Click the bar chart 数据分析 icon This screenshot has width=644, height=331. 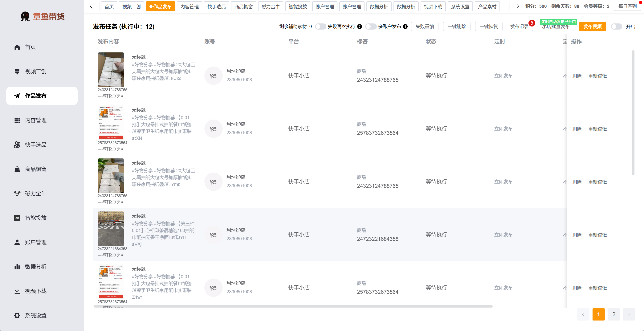point(17,267)
